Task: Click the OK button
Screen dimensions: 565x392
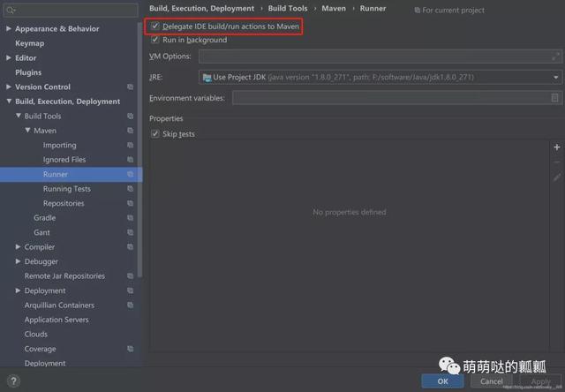Action: click(x=442, y=381)
